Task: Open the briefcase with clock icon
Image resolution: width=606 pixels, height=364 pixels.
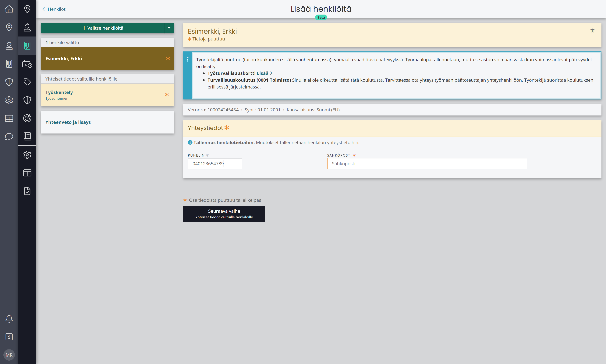Action: point(27,64)
